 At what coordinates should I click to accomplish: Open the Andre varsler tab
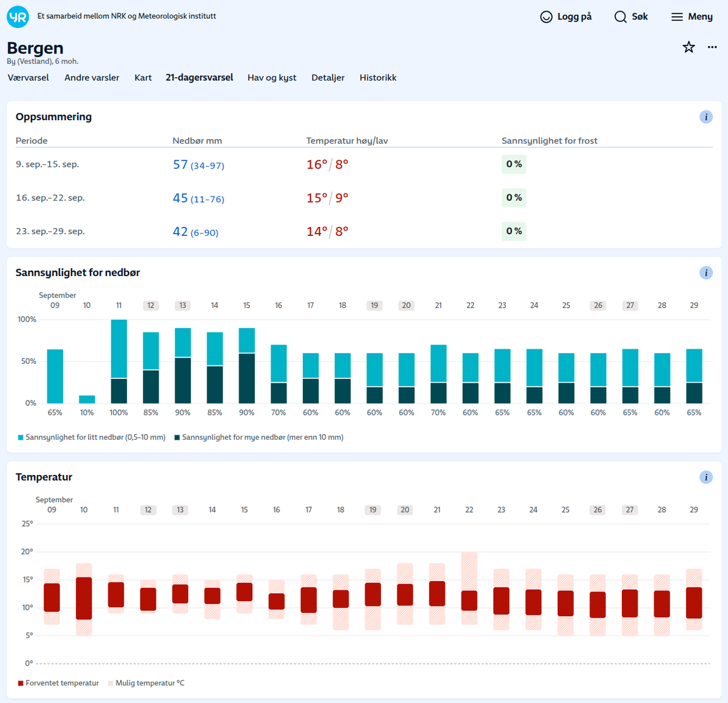point(92,78)
